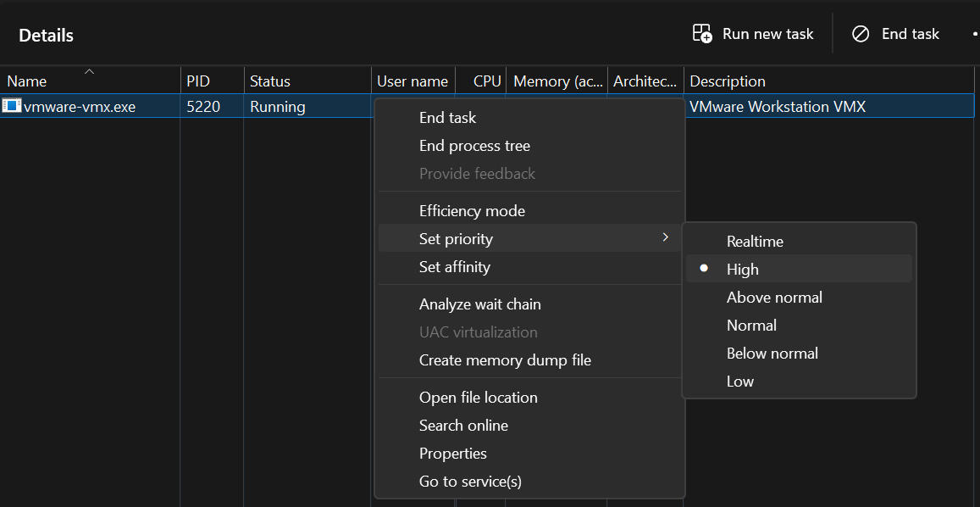Screen dimensions: 980x507
Task: Select End process tree from context menu
Action: 474,146
